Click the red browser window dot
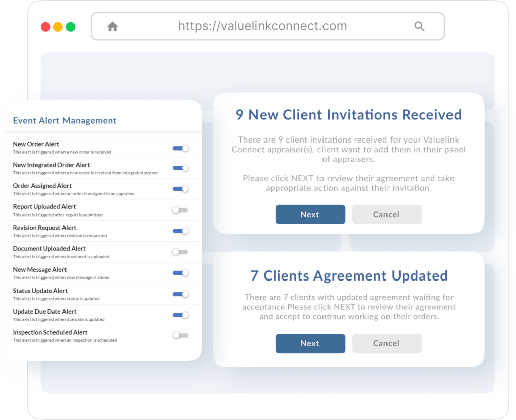Viewport: 516px width, 420px height. click(x=46, y=26)
